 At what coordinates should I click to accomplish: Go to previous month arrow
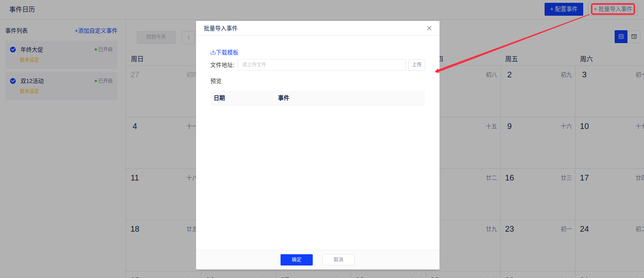click(x=188, y=37)
